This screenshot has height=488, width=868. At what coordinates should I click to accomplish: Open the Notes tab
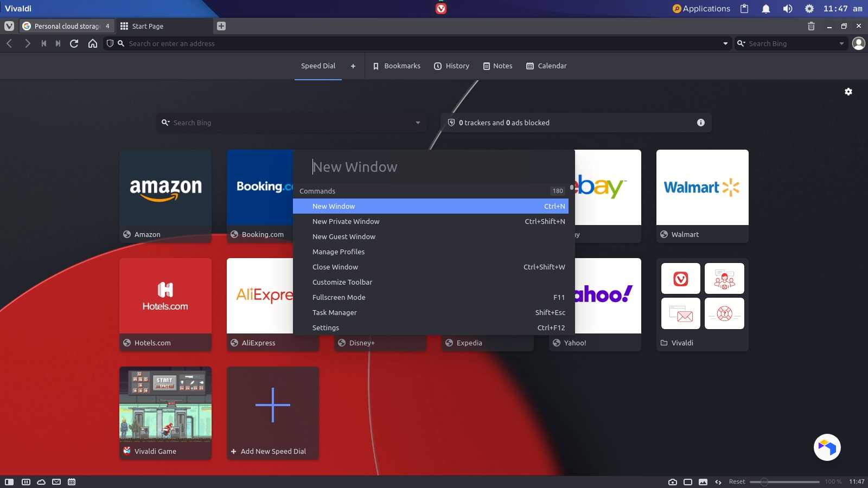[497, 66]
